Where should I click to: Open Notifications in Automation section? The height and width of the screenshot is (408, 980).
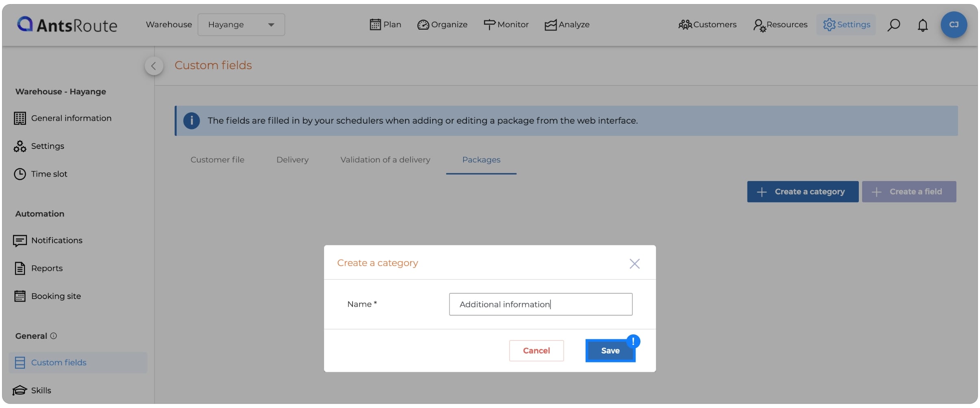coord(48,240)
